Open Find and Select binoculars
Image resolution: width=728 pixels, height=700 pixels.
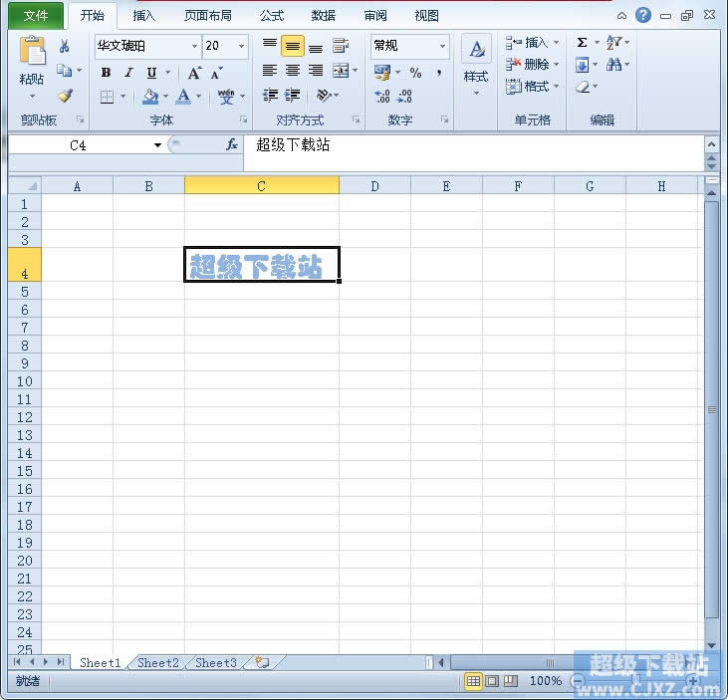(x=613, y=64)
